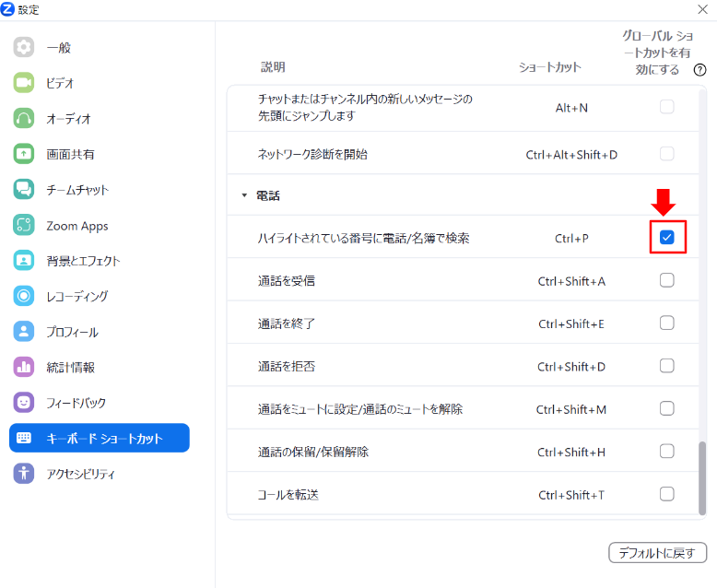
Task: Click the Alt+N shortcut field
Action: coord(571,108)
